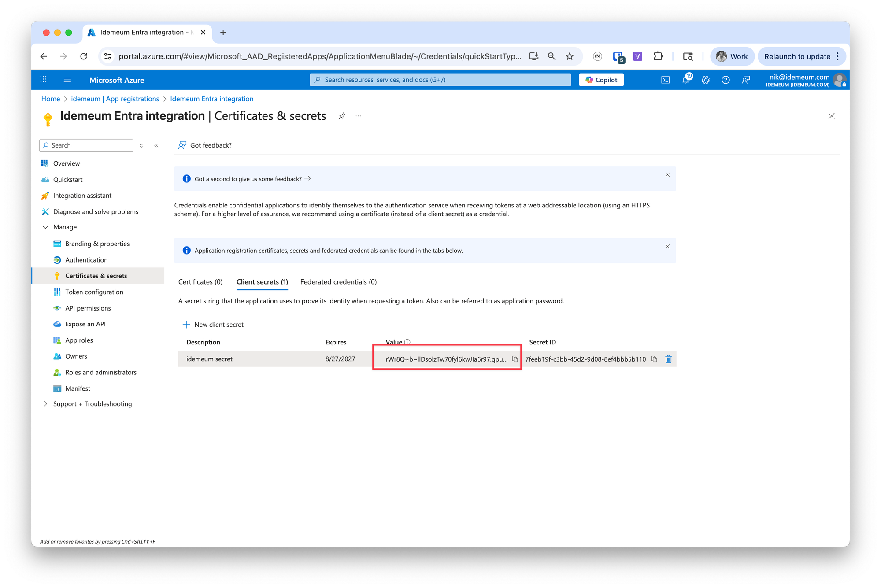Follow the give us feedback link

[x=253, y=179]
